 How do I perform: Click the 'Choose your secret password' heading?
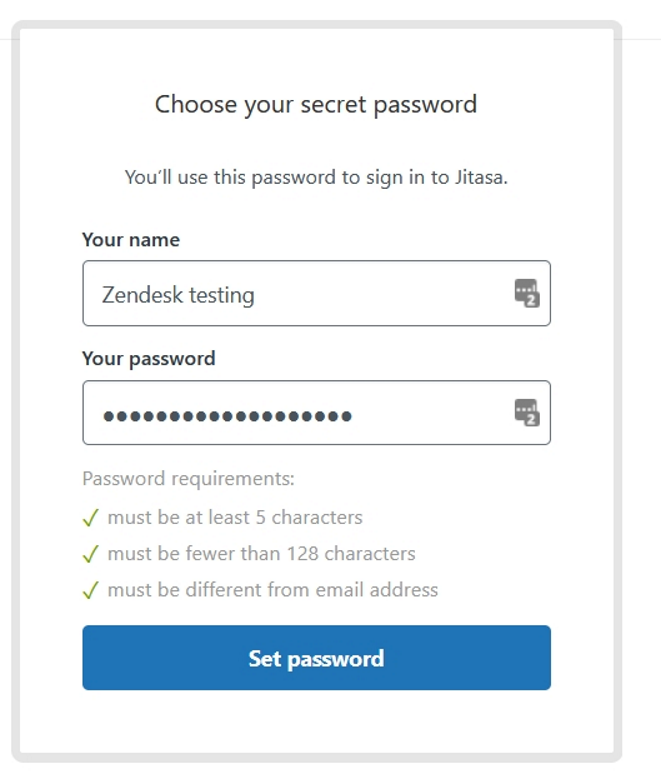pyautogui.click(x=316, y=104)
